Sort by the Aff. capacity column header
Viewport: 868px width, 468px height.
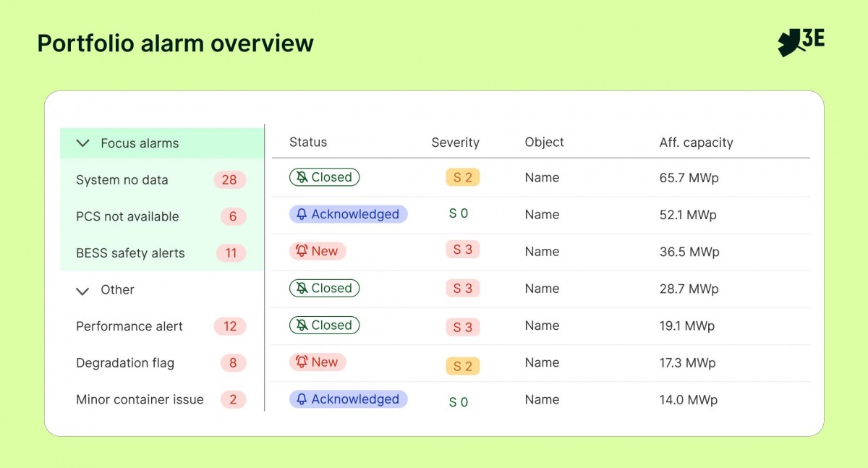pos(696,142)
